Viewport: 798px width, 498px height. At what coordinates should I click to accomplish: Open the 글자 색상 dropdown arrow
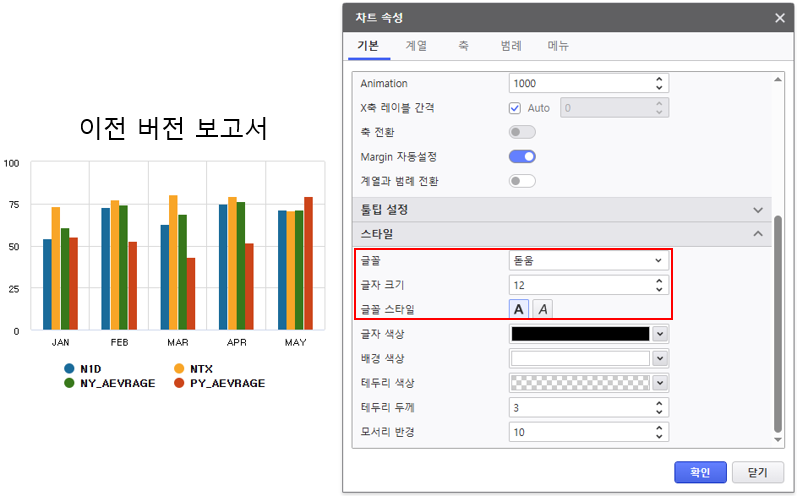click(660, 334)
